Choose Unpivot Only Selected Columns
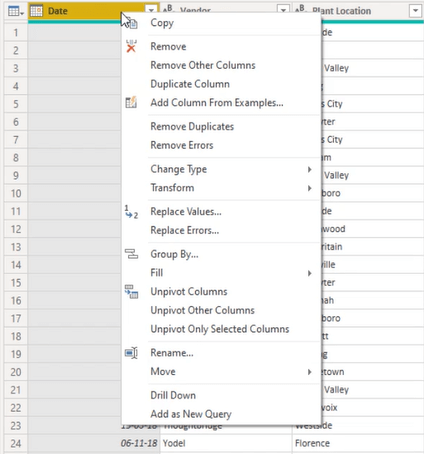Screen dimensions: 424x454 point(220,329)
